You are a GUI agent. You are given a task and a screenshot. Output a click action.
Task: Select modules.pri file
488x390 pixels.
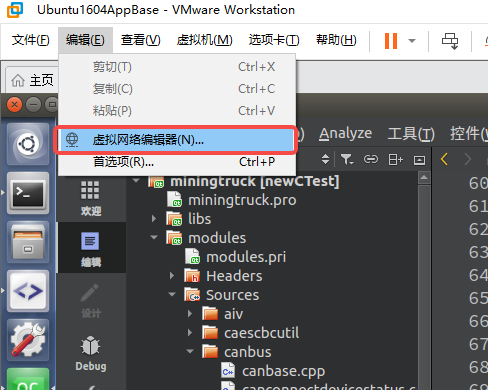point(246,257)
